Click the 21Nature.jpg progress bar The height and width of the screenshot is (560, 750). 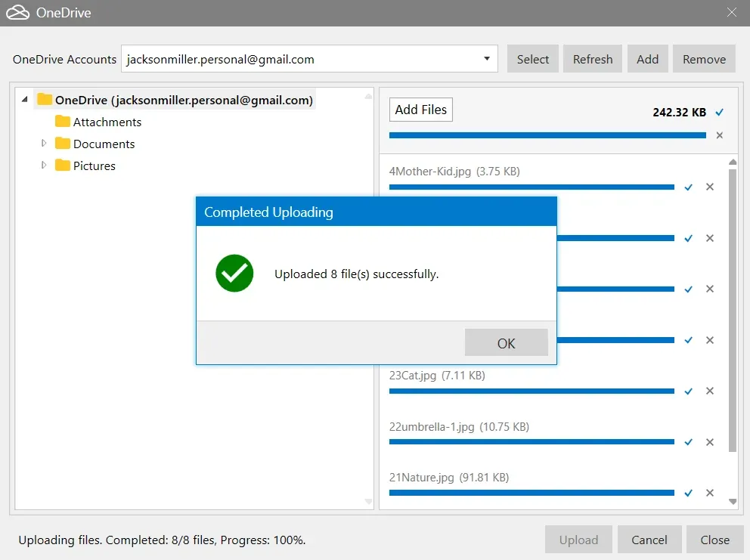click(532, 493)
